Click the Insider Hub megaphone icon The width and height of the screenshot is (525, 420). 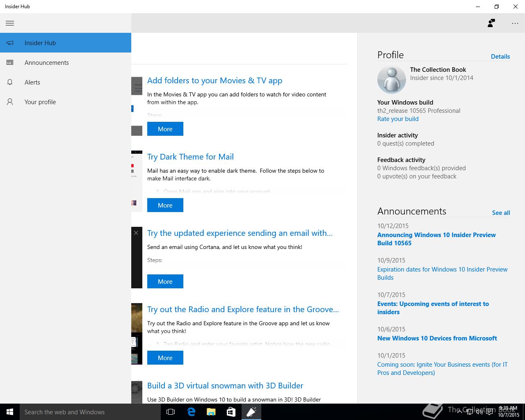click(10, 43)
